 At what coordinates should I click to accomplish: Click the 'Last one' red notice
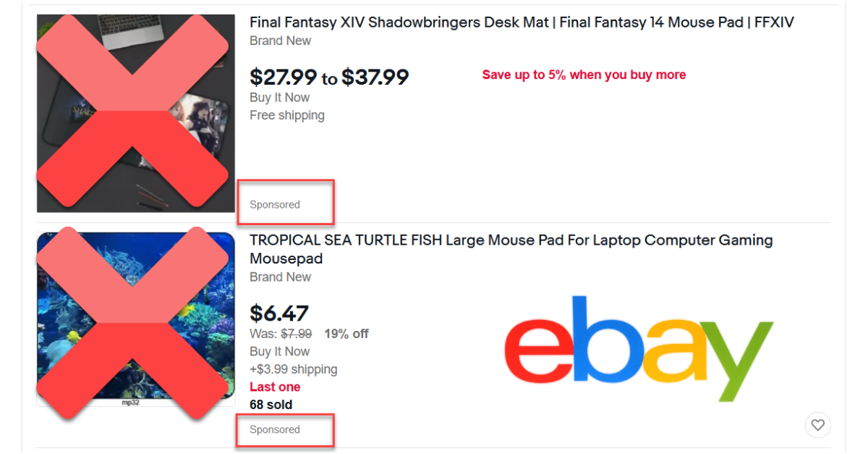point(275,387)
